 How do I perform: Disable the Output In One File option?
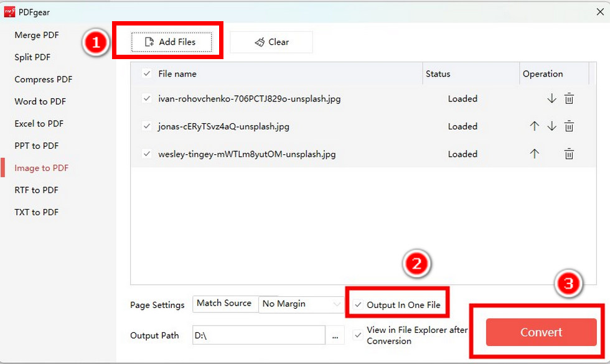click(x=358, y=304)
